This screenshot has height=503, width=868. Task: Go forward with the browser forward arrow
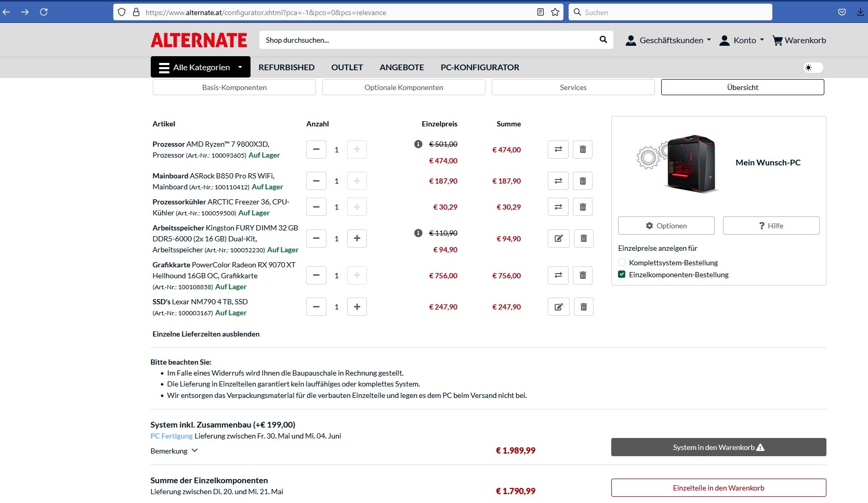click(x=25, y=12)
